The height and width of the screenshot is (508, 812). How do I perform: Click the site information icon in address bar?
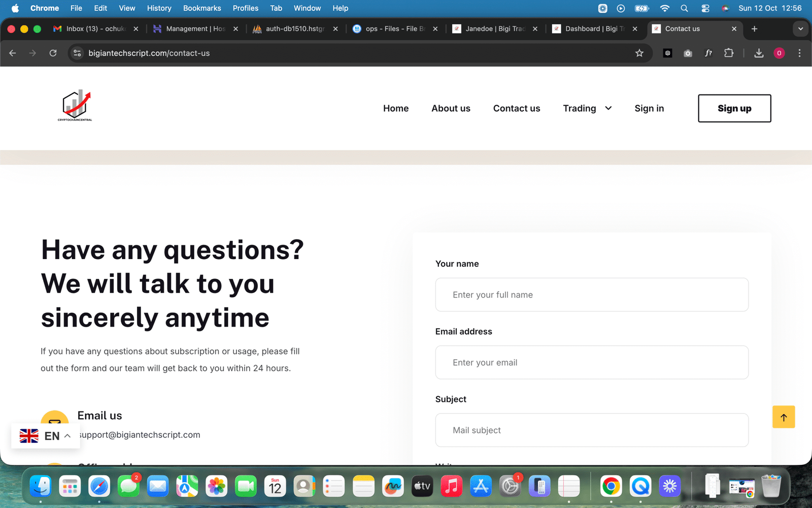point(77,53)
